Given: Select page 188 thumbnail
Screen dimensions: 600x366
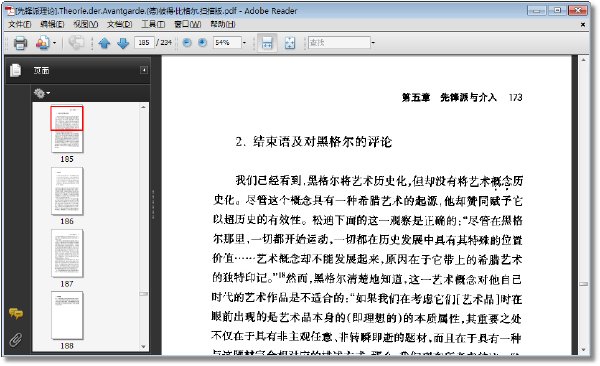Looking at the screenshot, I should (67, 315).
